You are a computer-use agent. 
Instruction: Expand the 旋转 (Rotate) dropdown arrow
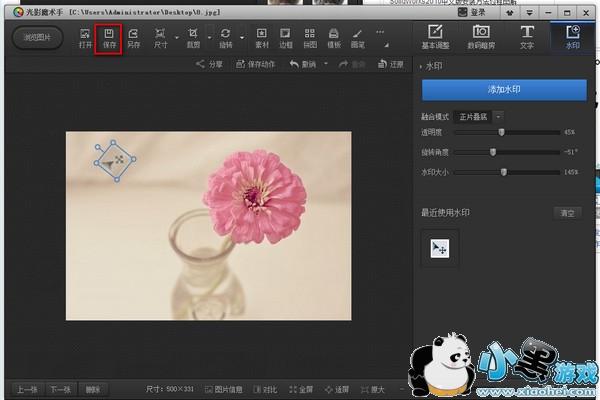[x=241, y=38]
